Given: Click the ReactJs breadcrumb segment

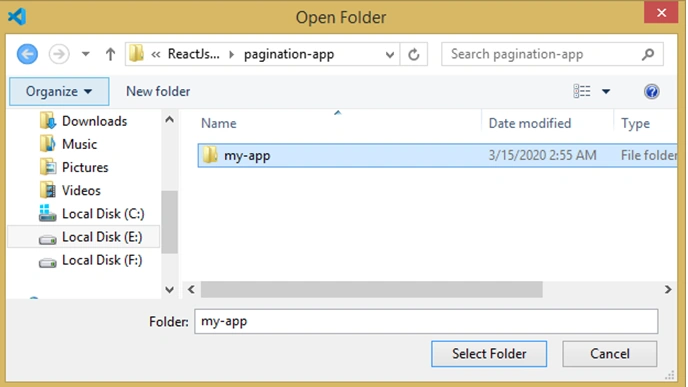Looking at the screenshot, I should pos(194,54).
